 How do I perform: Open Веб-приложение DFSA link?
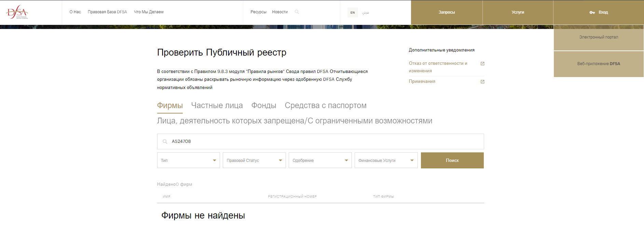click(x=599, y=64)
